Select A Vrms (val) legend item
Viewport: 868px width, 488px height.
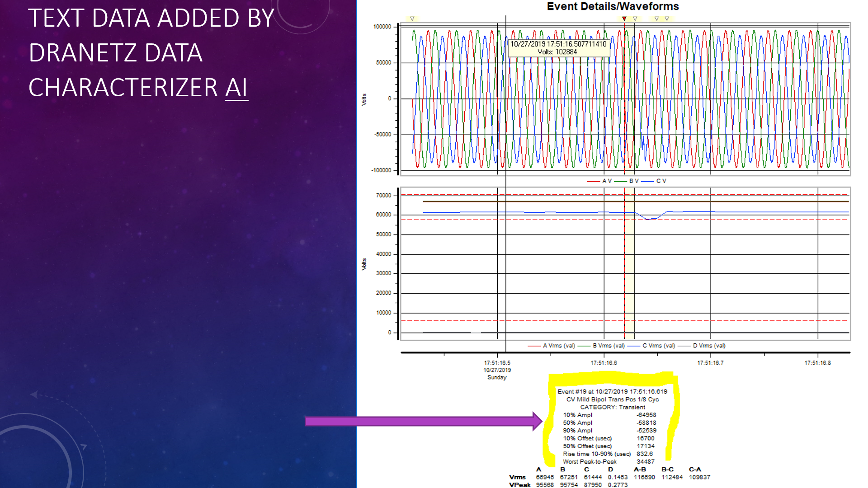558,346
